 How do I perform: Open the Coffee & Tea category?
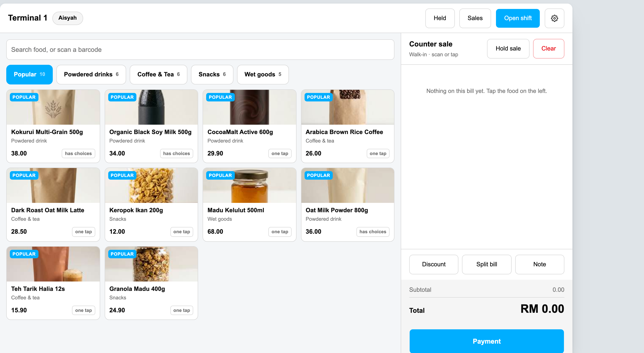(x=159, y=74)
